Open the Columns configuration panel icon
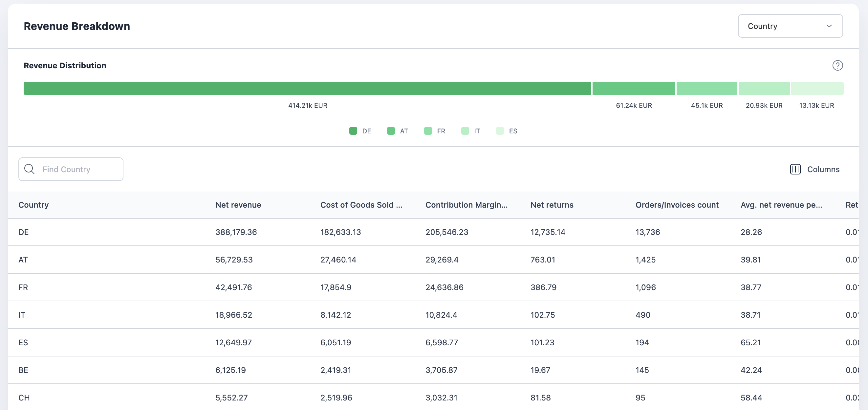The height and width of the screenshot is (410, 868). tap(795, 169)
